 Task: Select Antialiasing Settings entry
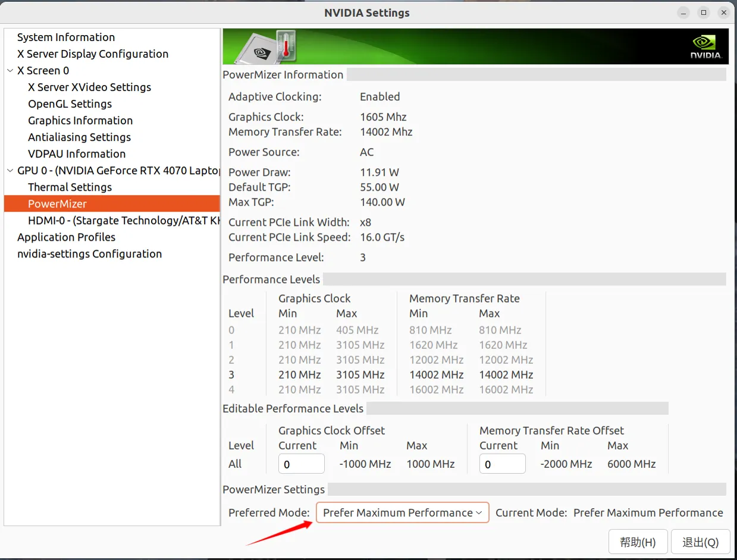click(79, 137)
